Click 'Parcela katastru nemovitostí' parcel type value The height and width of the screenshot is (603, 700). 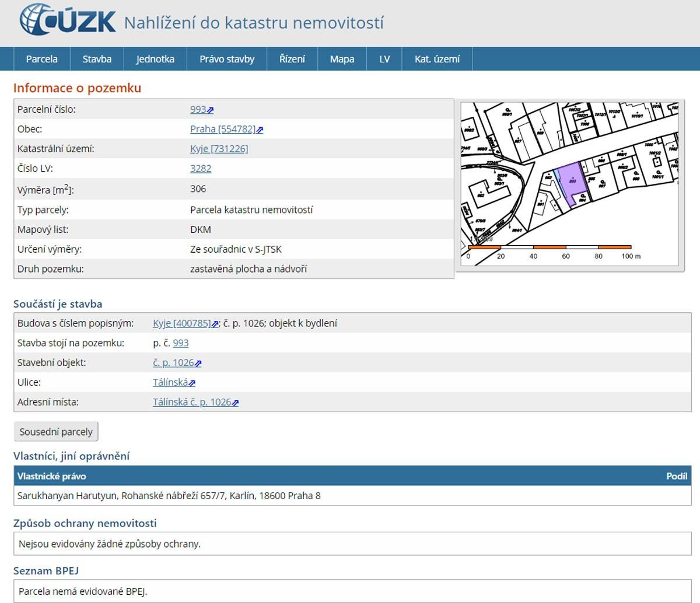click(251, 210)
